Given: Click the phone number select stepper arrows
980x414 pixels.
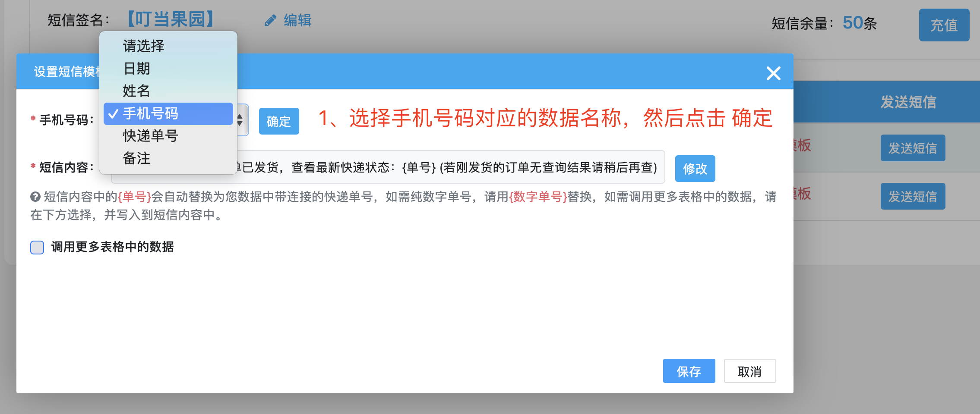Looking at the screenshot, I should [x=240, y=120].
